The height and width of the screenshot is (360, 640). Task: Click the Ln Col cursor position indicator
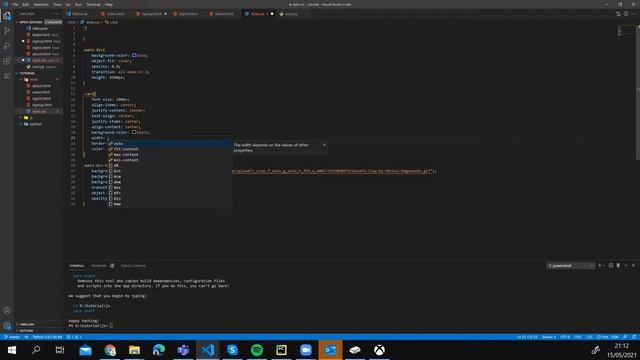pos(527,337)
